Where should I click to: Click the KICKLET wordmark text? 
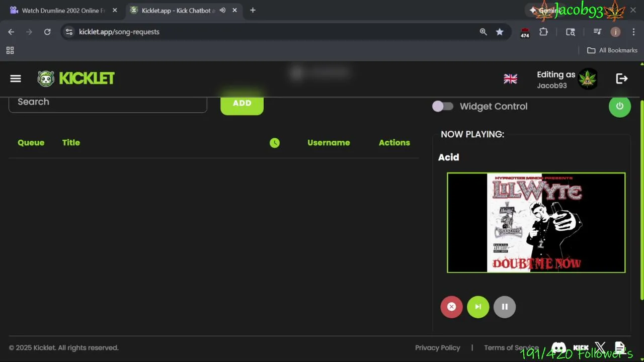pos(87,78)
